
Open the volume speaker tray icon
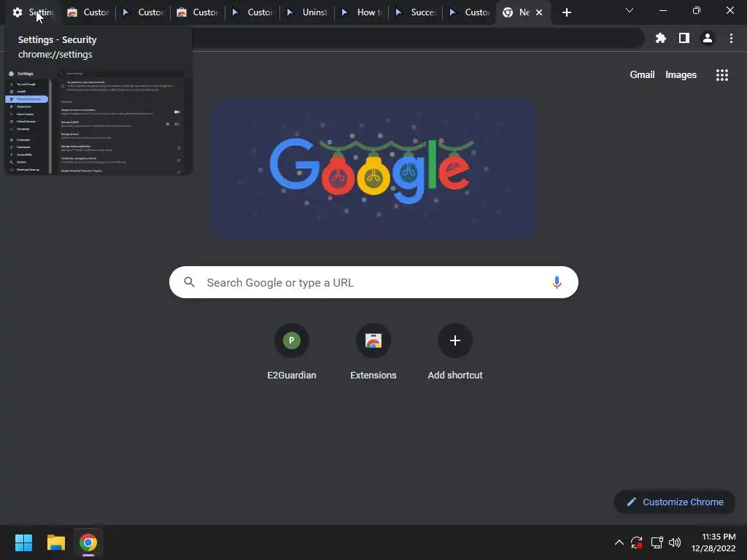(x=675, y=542)
